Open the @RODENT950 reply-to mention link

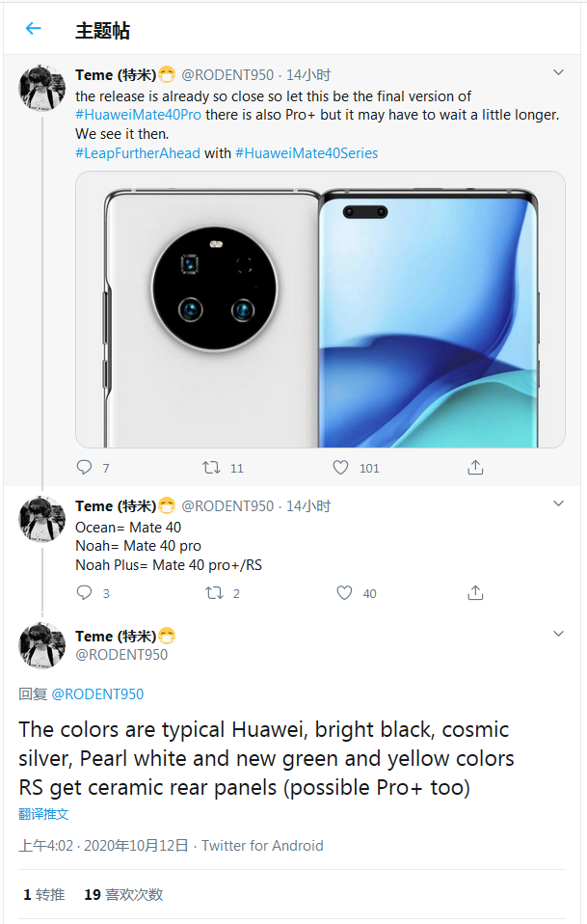(x=97, y=693)
